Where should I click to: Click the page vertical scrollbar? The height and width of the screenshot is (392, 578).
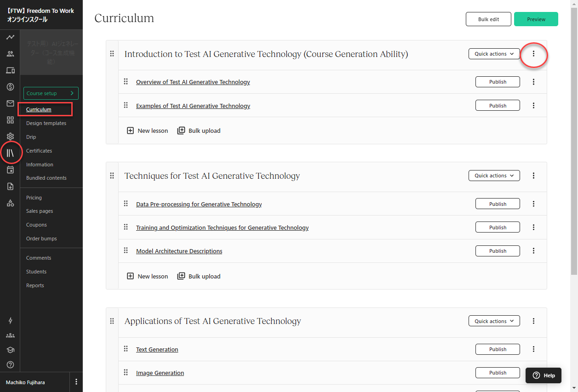(574, 138)
